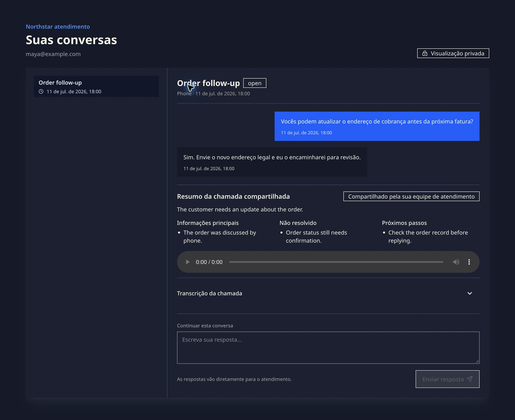Select Order follow-up conversation in sidebar
The width and height of the screenshot is (515, 420).
pyautogui.click(x=96, y=87)
